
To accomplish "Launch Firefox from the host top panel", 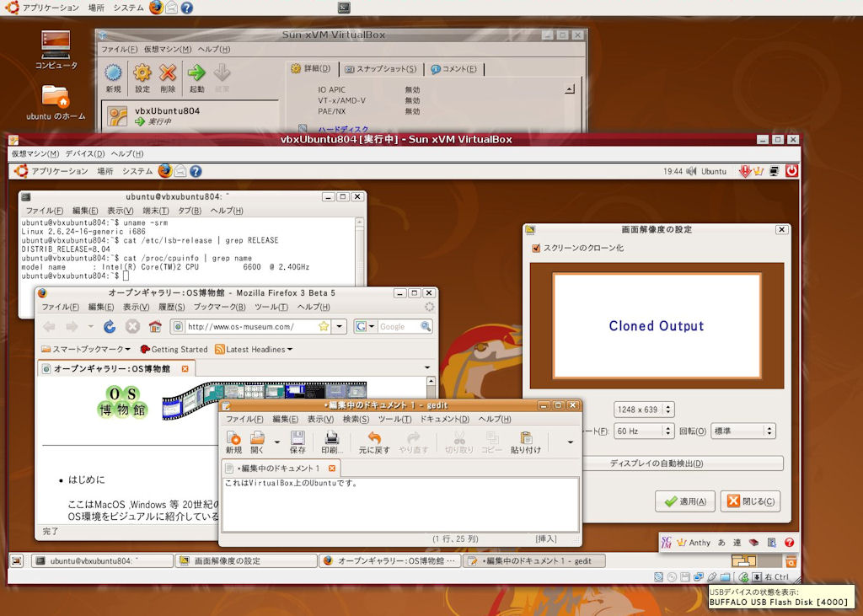I will (x=156, y=7).
